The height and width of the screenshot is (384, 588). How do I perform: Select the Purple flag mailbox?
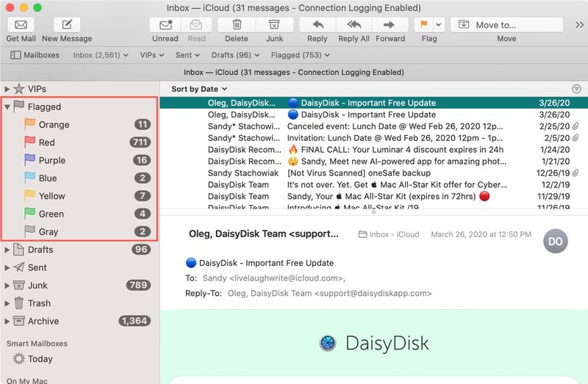click(x=80, y=160)
